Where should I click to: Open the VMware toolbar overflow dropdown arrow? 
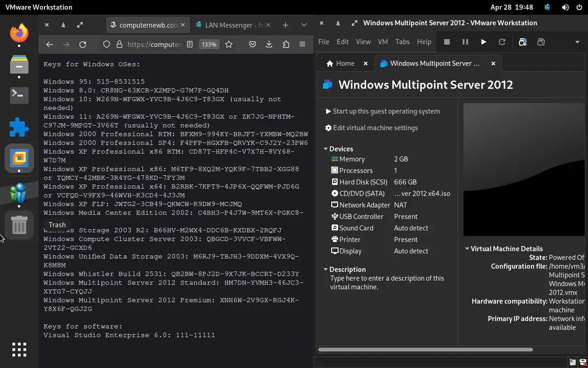pos(577,42)
